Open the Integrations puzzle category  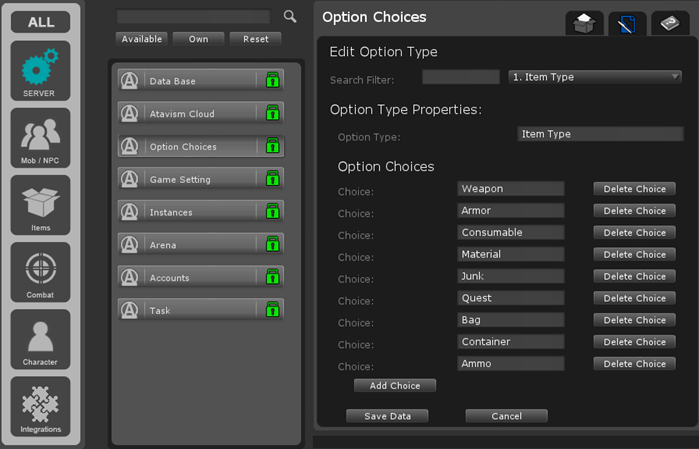41,406
